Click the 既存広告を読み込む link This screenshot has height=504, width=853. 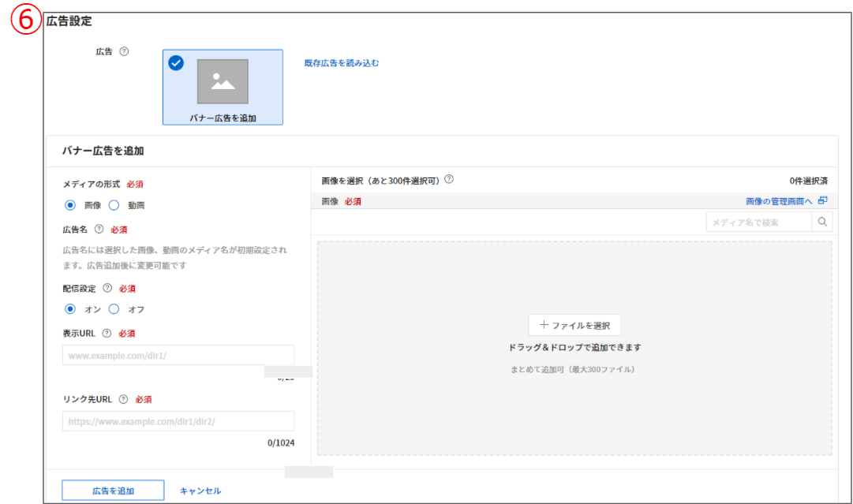(x=341, y=63)
